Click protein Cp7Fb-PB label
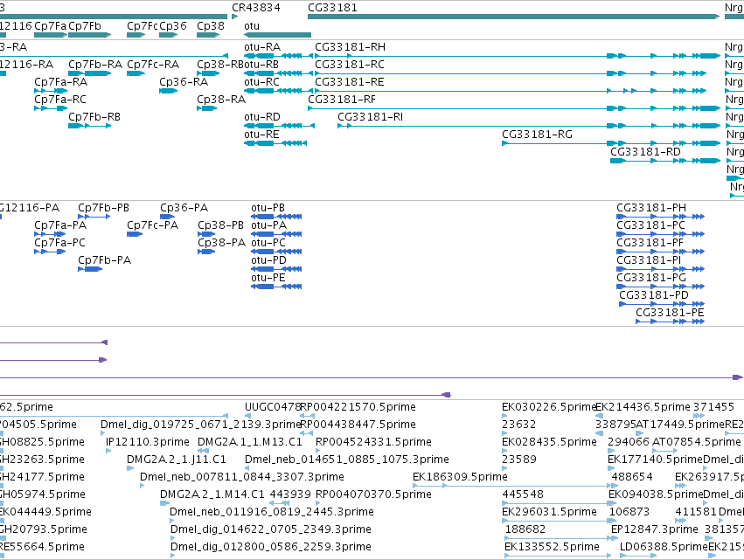Image resolution: width=744 pixels, height=560 pixels. [103, 208]
